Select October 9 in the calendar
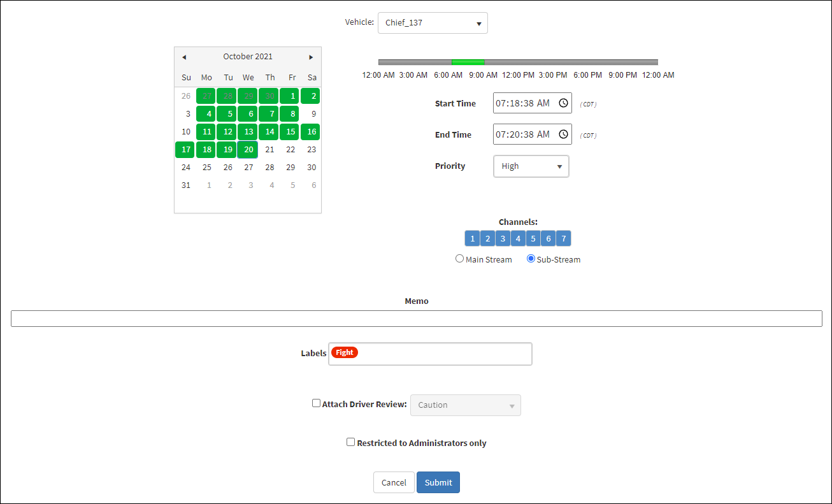 point(311,114)
